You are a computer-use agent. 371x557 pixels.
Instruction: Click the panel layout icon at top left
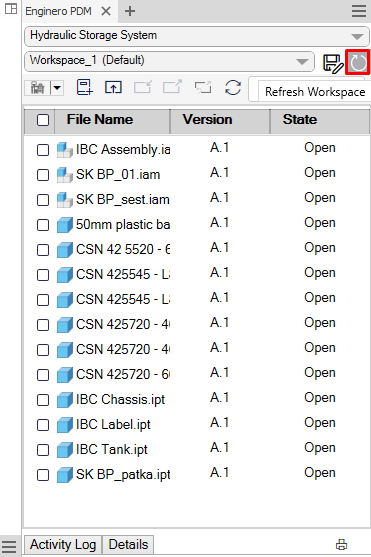click(11, 9)
